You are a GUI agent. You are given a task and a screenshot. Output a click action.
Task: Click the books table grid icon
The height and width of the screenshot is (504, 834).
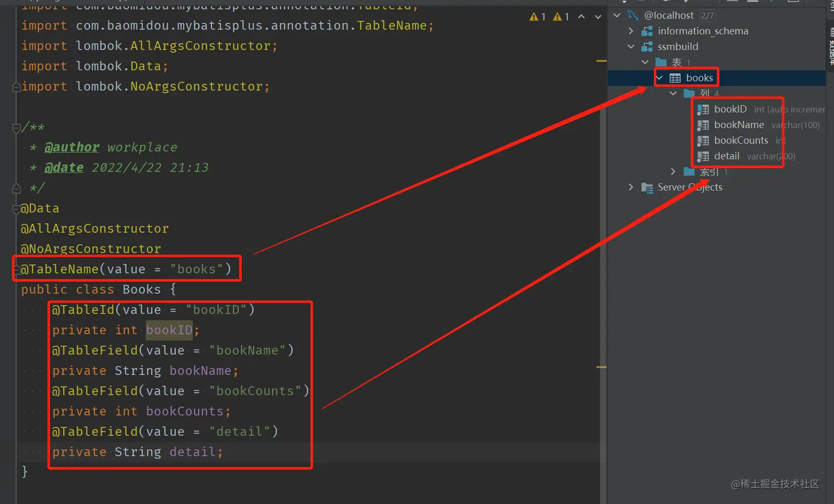tap(675, 78)
